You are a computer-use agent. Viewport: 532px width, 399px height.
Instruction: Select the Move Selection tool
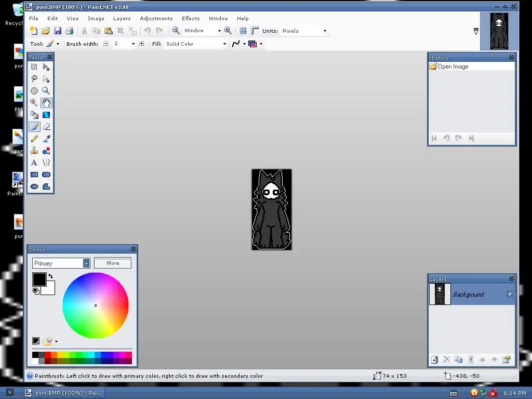pyautogui.click(x=46, y=79)
